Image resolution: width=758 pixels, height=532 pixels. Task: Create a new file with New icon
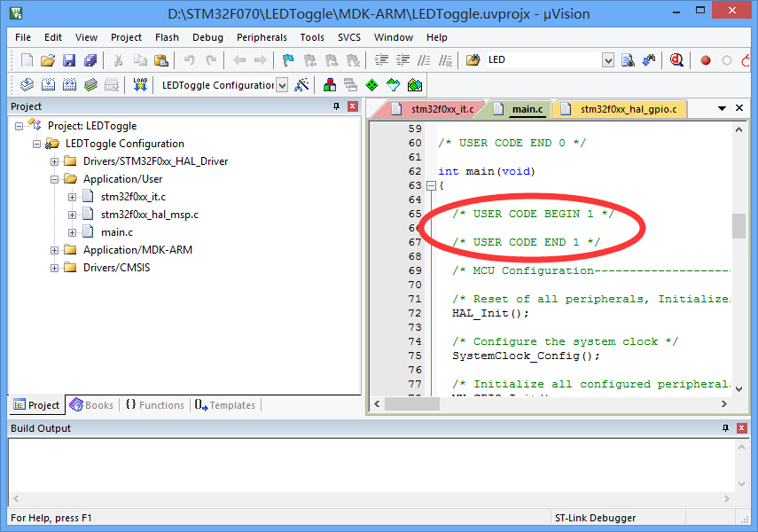(x=27, y=60)
